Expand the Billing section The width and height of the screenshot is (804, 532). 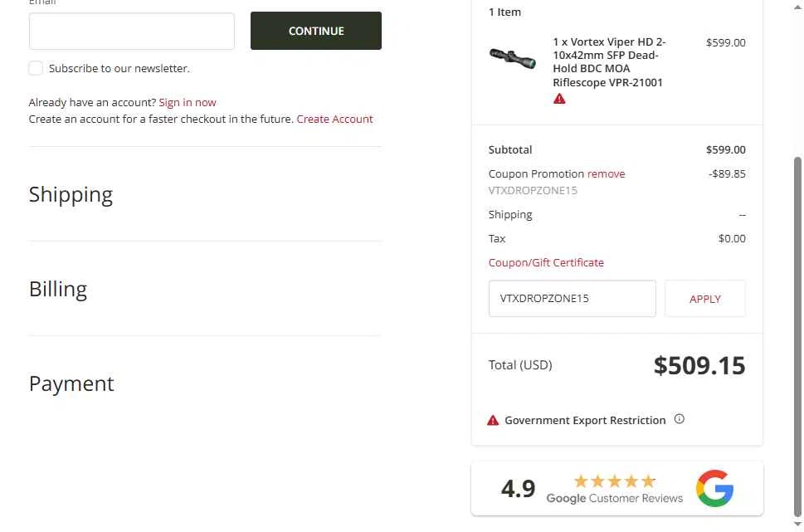point(58,289)
